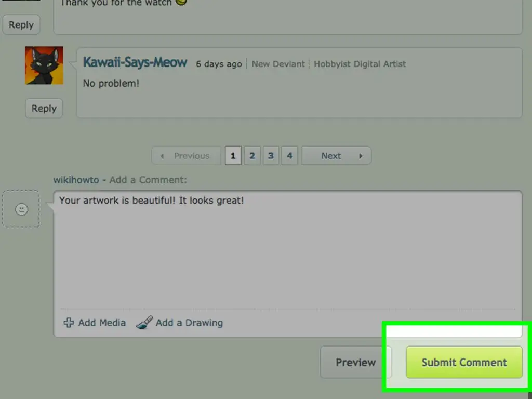Reply to the 'Thank you for the watch' comment

pyautogui.click(x=21, y=25)
